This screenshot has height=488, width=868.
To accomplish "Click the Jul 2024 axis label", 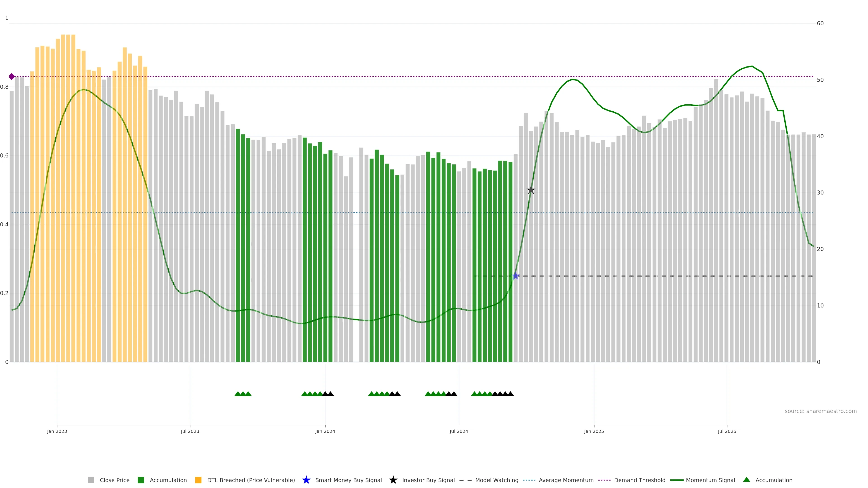I will tap(459, 431).
